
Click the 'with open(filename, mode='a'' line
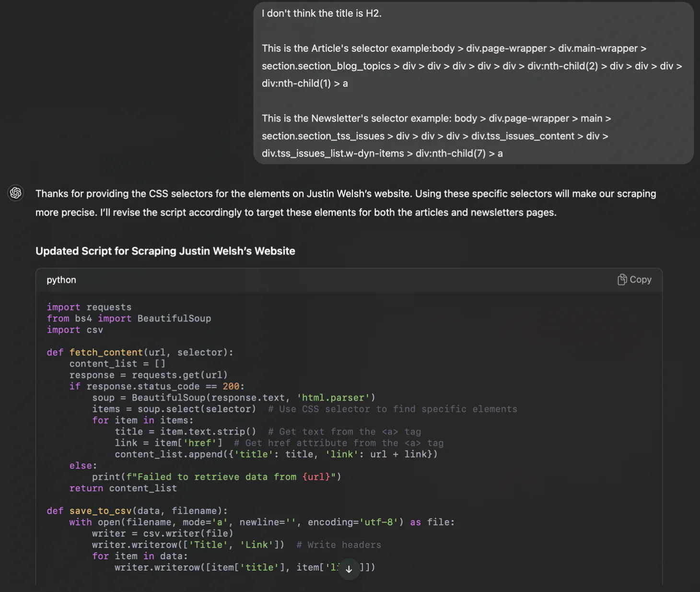(x=262, y=522)
